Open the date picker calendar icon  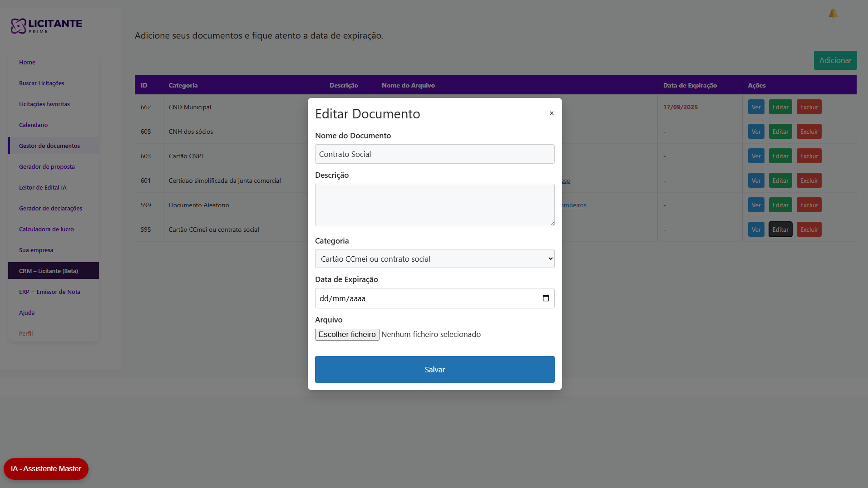coord(546,298)
